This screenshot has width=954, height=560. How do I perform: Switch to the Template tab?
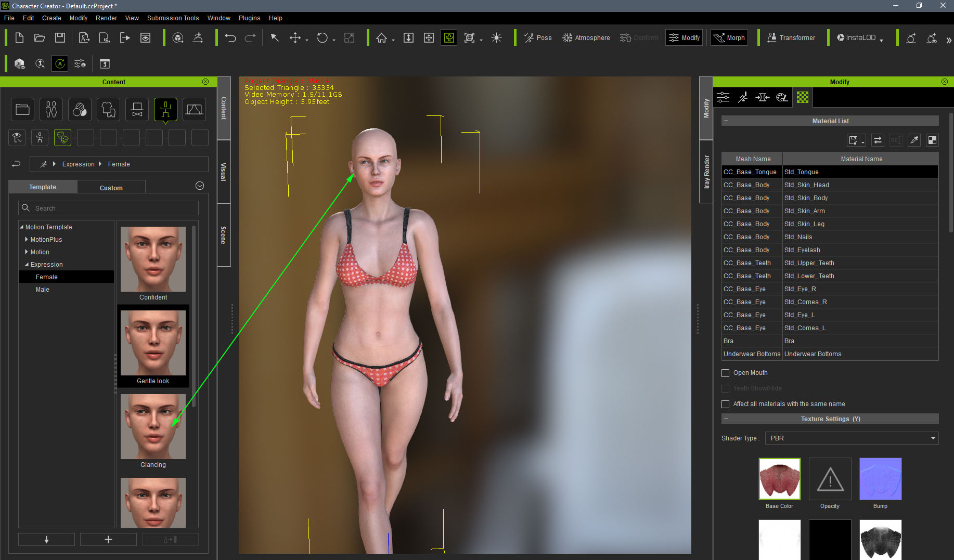43,187
